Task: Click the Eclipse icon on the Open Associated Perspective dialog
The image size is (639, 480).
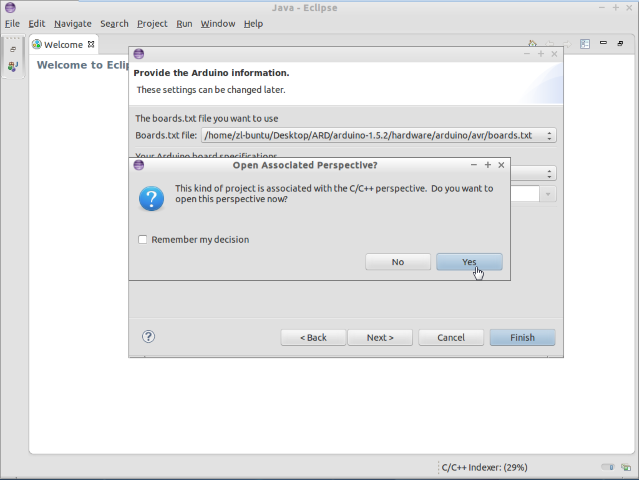Action: pos(139,165)
